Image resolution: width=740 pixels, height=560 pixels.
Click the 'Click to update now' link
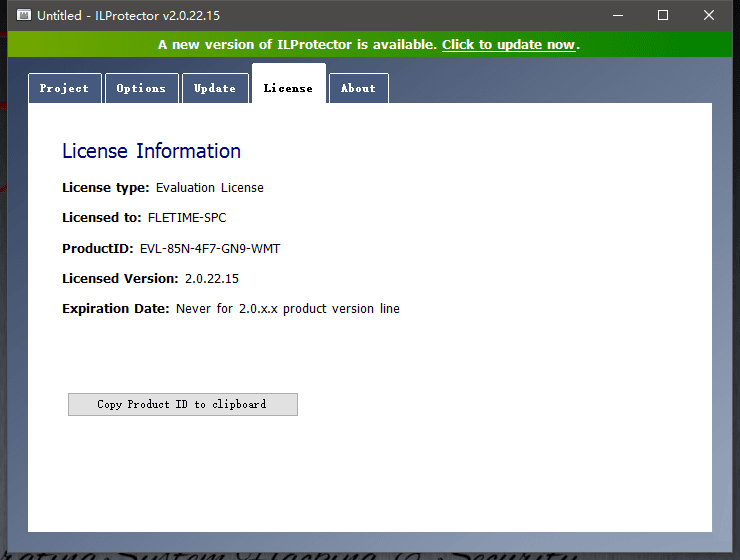click(509, 44)
